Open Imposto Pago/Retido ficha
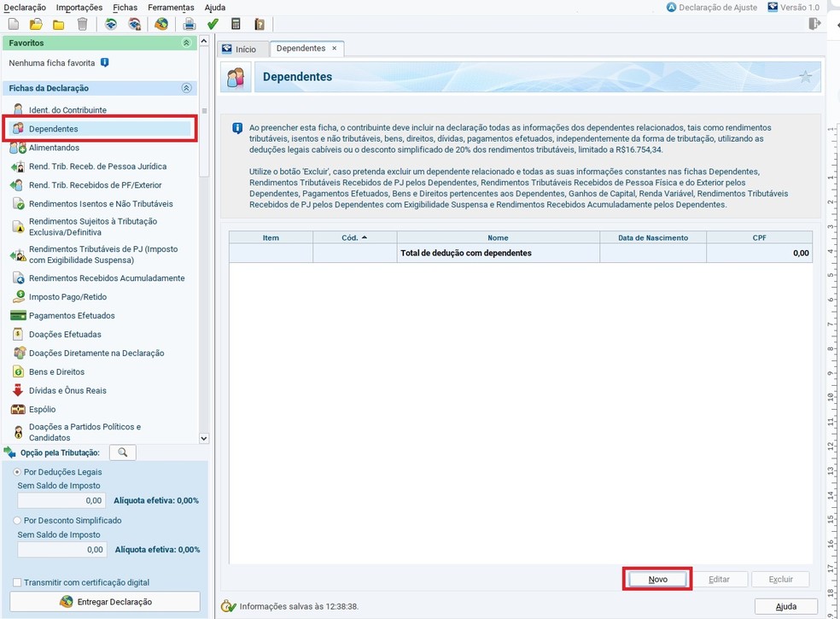This screenshot has width=840, height=619. click(67, 297)
